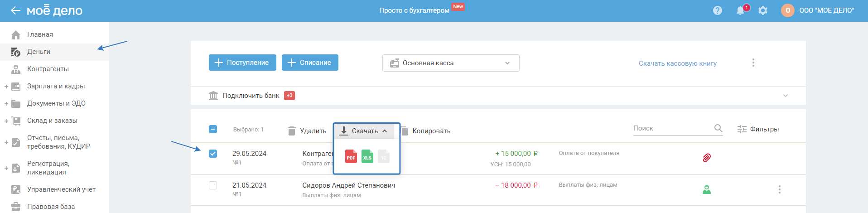Download the selected entry as XLS
This screenshot has height=213, width=868.
367,157
